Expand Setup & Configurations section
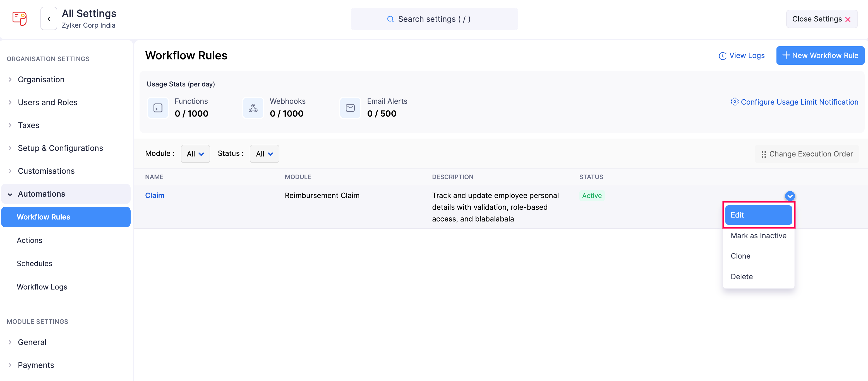This screenshot has width=868, height=381. point(66,148)
